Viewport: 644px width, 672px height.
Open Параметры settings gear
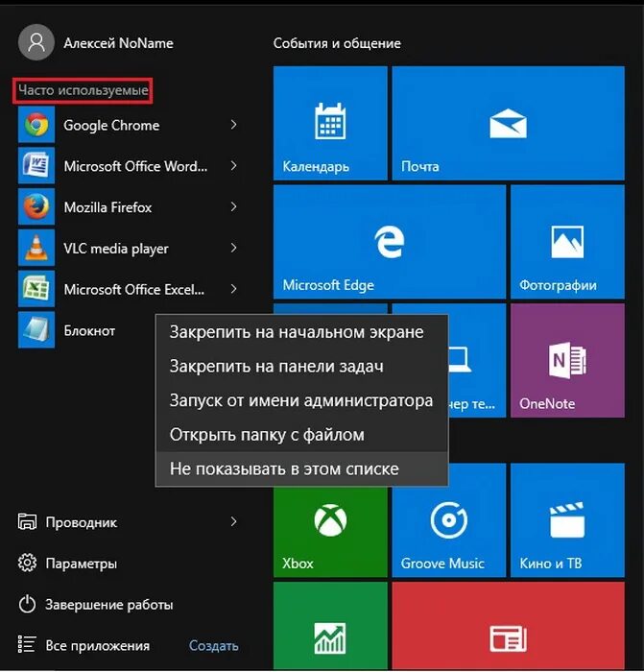28,564
